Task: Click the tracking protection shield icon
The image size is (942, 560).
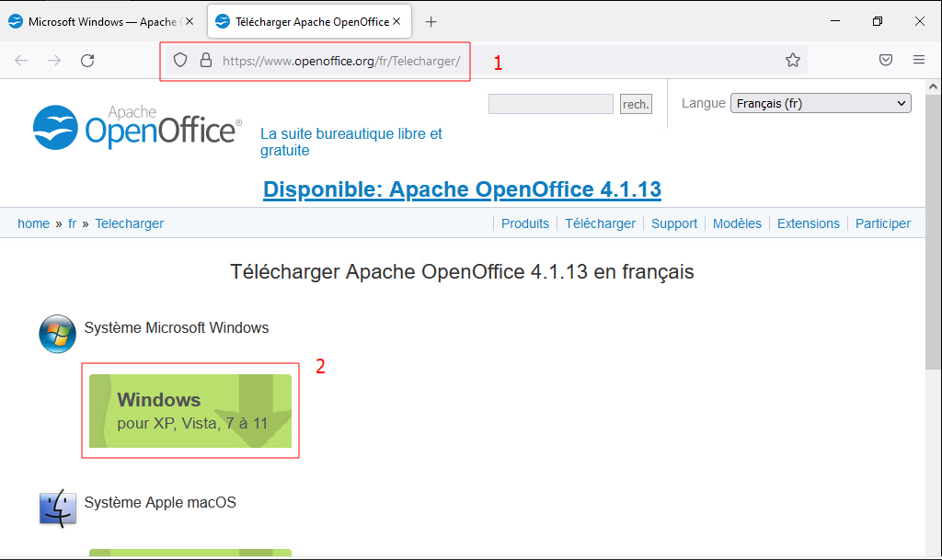Action: click(x=181, y=61)
